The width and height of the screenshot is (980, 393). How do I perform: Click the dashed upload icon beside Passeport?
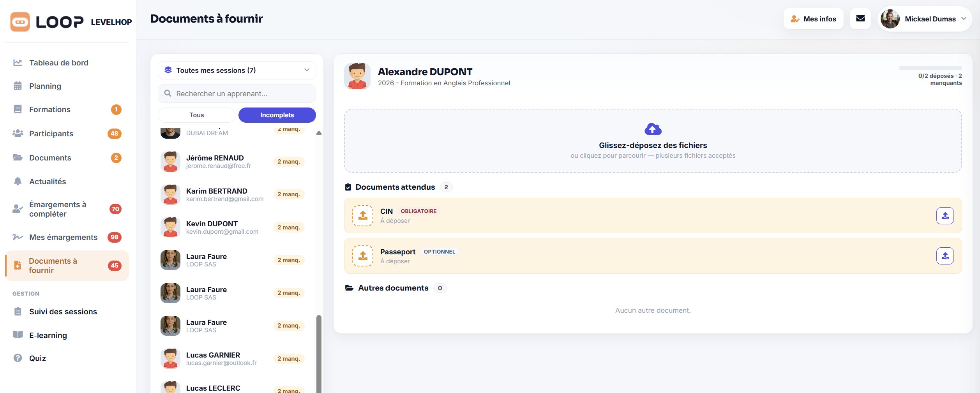click(x=363, y=256)
